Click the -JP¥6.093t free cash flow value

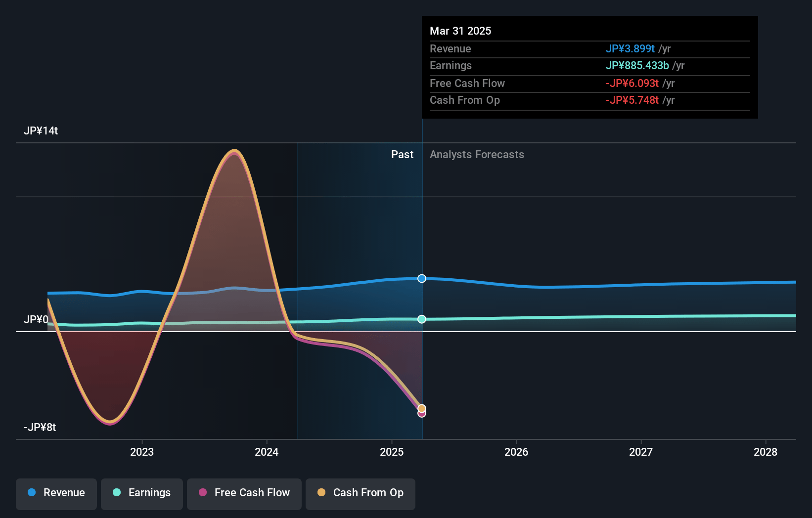point(632,83)
